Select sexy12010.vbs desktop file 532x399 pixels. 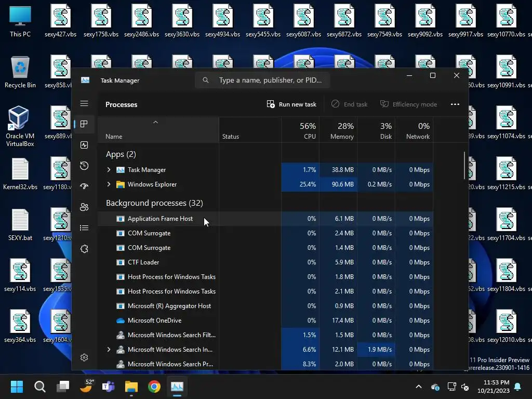pyautogui.click(x=506, y=326)
